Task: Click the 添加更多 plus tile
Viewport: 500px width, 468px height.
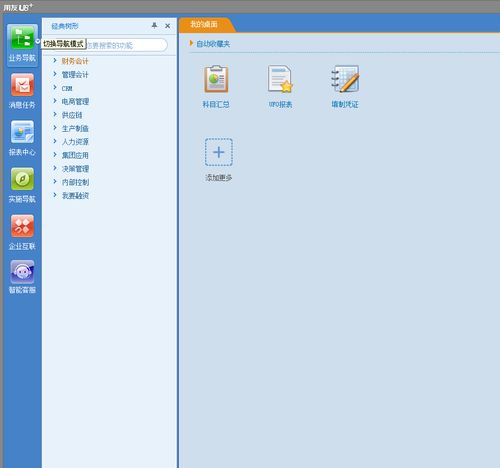Action: [219, 152]
